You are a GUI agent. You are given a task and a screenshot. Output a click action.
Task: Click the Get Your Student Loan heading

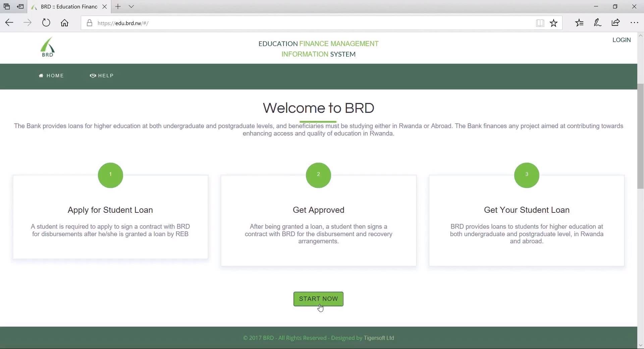click(x=527, y=210)
